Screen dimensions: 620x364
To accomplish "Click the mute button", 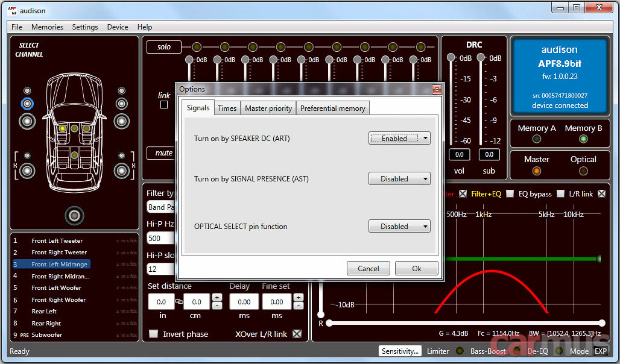I will (x=161, y=153).
